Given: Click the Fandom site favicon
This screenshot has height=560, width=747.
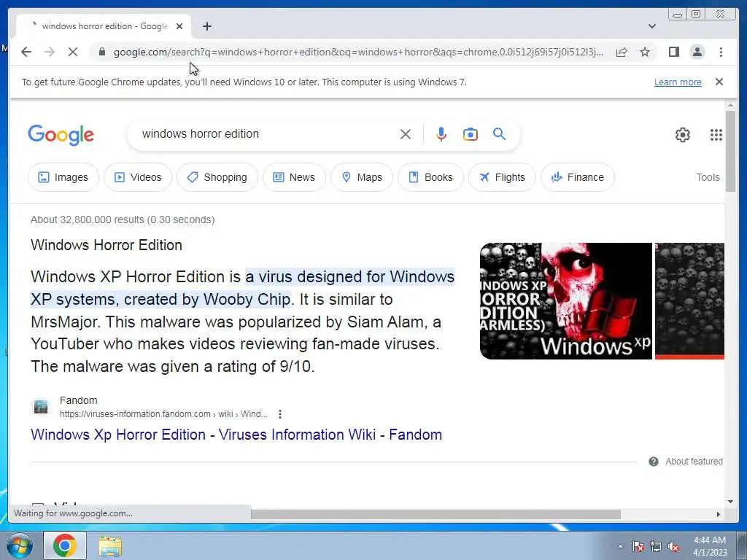Looking at the screenshot, I should (x=41, y=407).
